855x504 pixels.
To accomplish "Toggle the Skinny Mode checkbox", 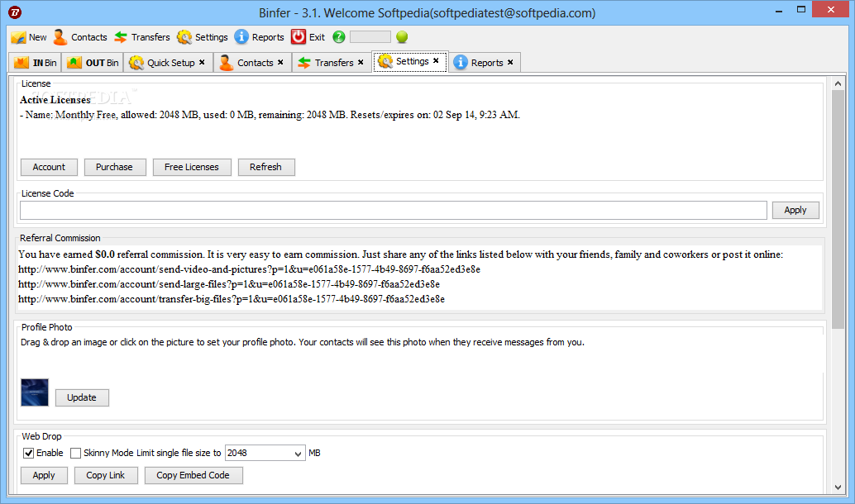I will [x=76, y=454].
